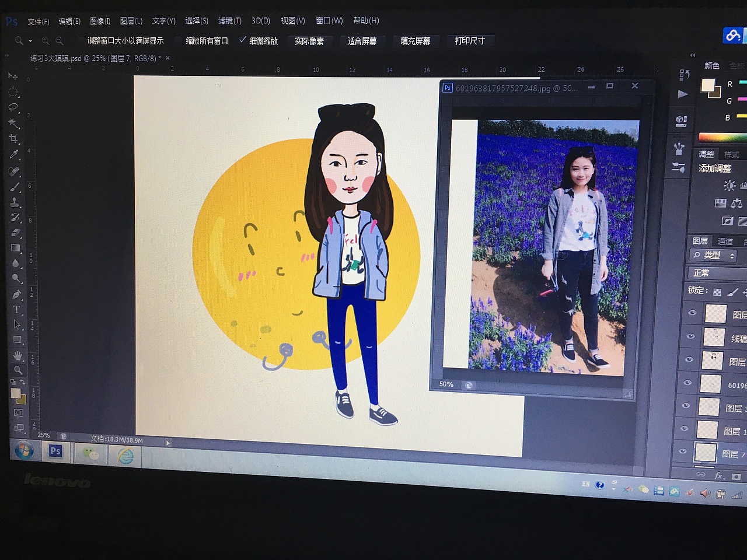Open the 3D panel icon
The width and height of the screenshot is (747, 560).
681,121
